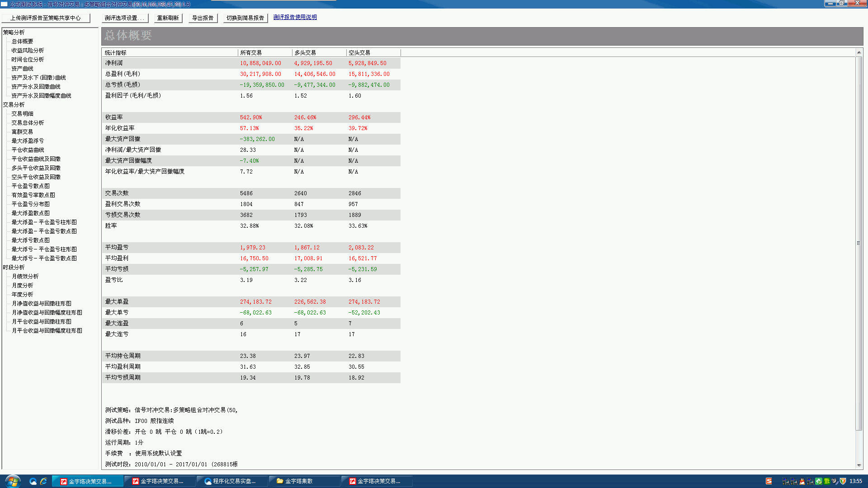
Task: Click the Sogou browser quick launch icon
Action: tap(33, 481)
